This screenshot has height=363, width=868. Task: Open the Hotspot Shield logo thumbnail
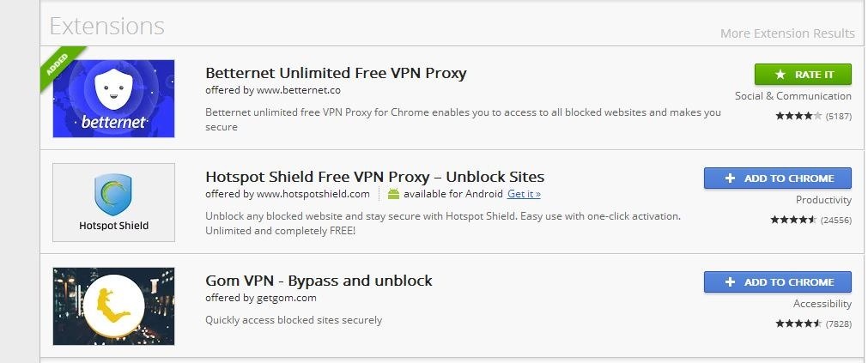[113, 203]
